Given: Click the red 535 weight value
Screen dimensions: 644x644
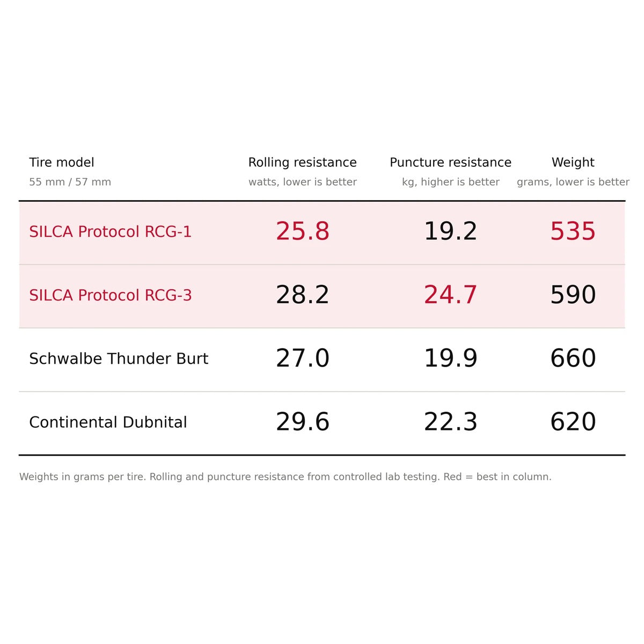Looking at the screenshot, I should click(x=573, y=231).
